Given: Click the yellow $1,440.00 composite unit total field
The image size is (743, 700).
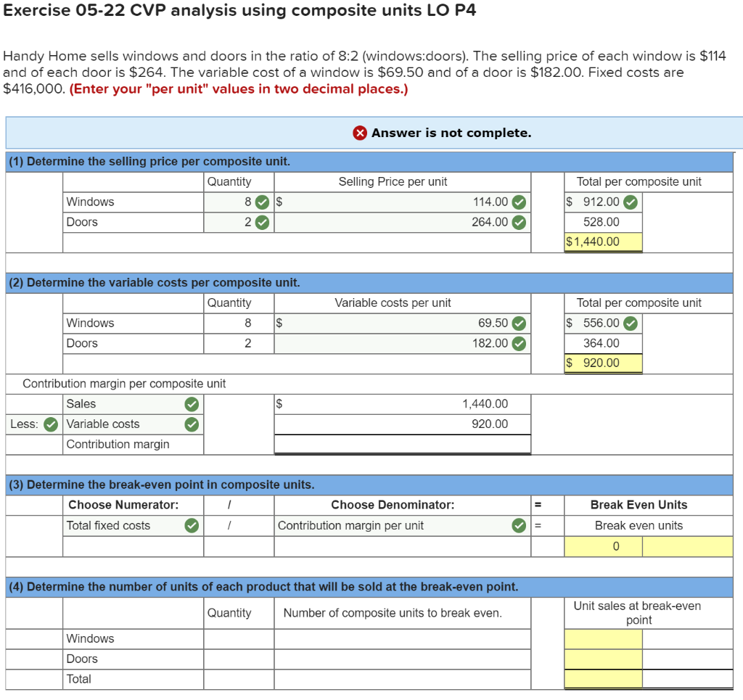Looking at the screenshot, I should 603,242.
